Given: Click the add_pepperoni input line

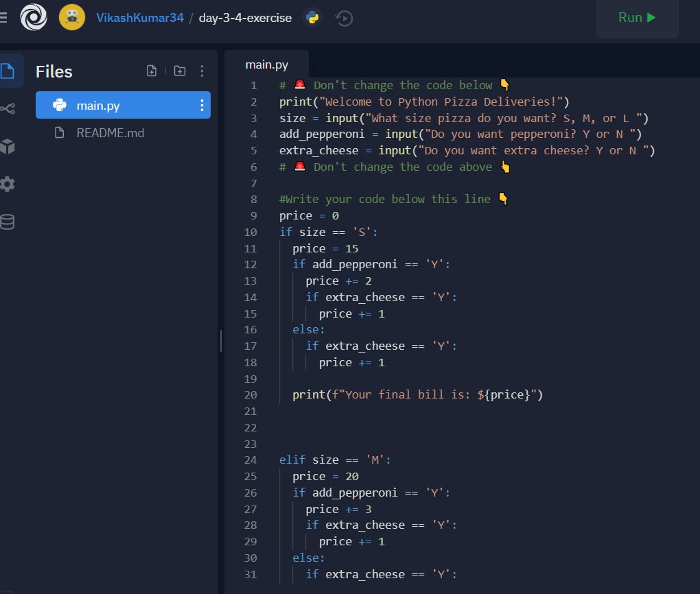Looking at the screenshot, I should (460, 134).
